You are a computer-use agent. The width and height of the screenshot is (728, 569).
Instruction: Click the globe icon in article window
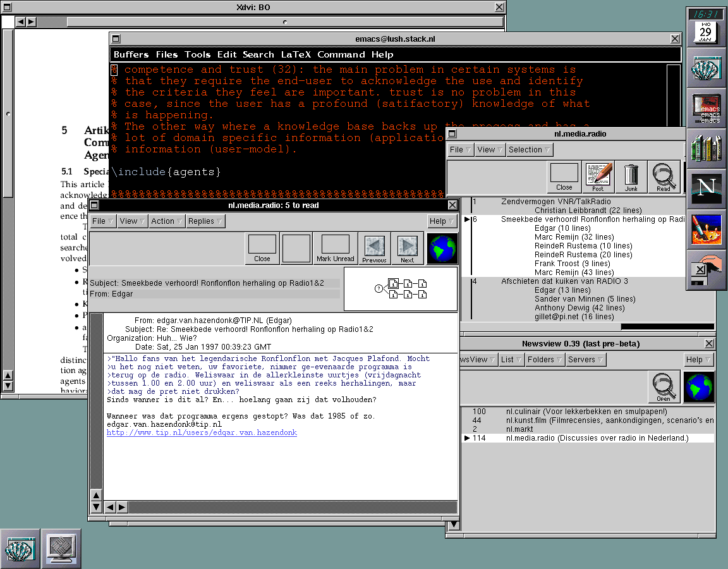coord(442,248)
